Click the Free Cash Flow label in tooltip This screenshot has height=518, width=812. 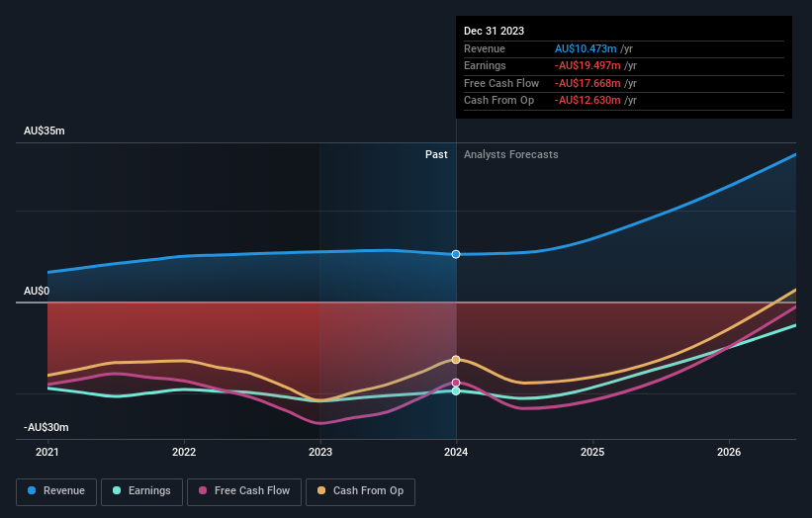pyautogui.click(x=501, y=83)
